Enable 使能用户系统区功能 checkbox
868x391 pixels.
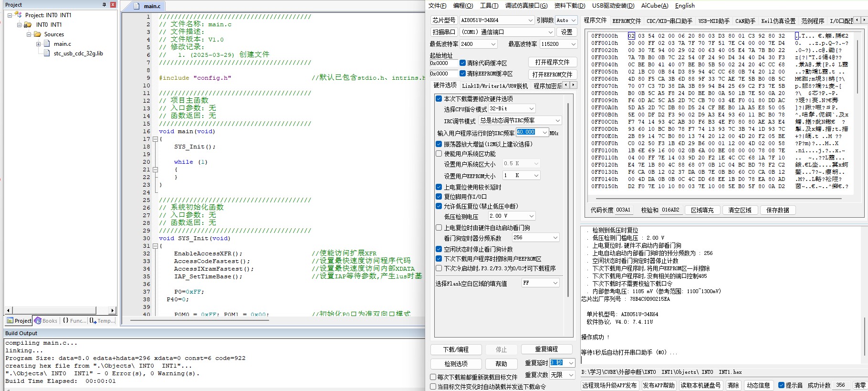pyautogui.click(x=439, y=154)
